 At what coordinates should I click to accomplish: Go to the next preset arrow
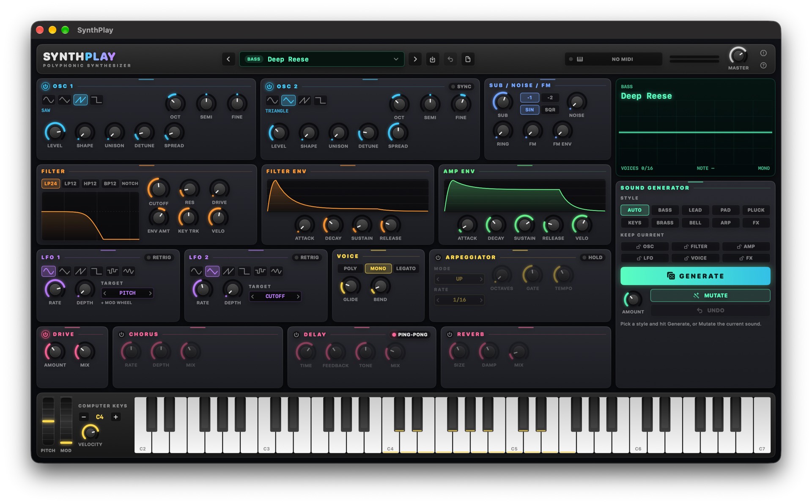(x=415, y=59)
